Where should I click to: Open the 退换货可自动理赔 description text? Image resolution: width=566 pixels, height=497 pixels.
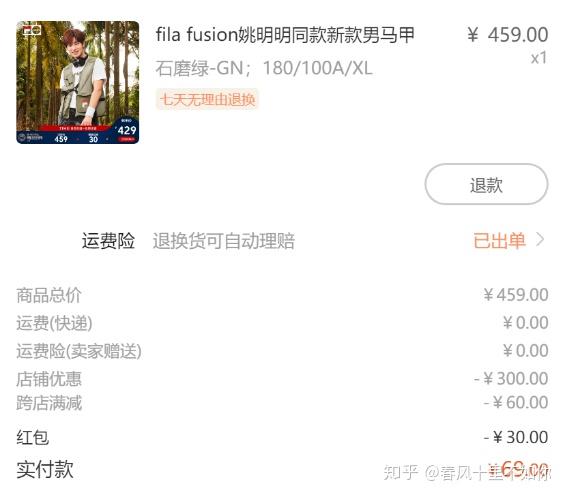coord(223,241)
